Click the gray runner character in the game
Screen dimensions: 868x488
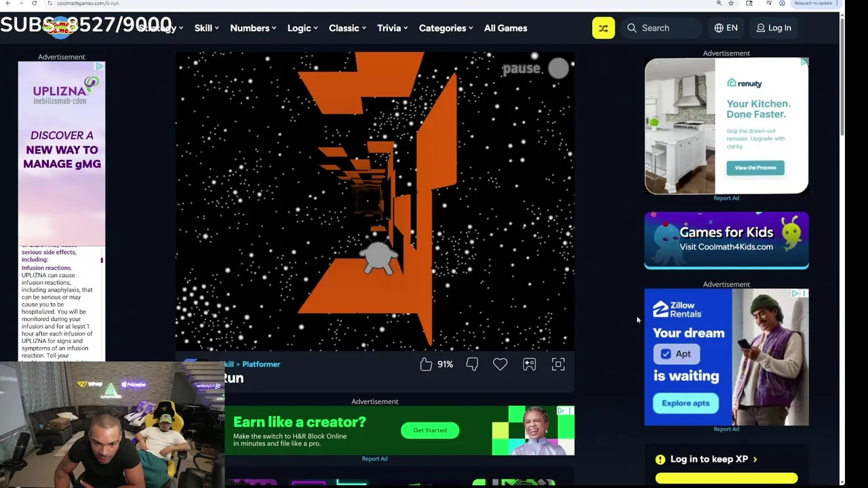tap(378, 258)
